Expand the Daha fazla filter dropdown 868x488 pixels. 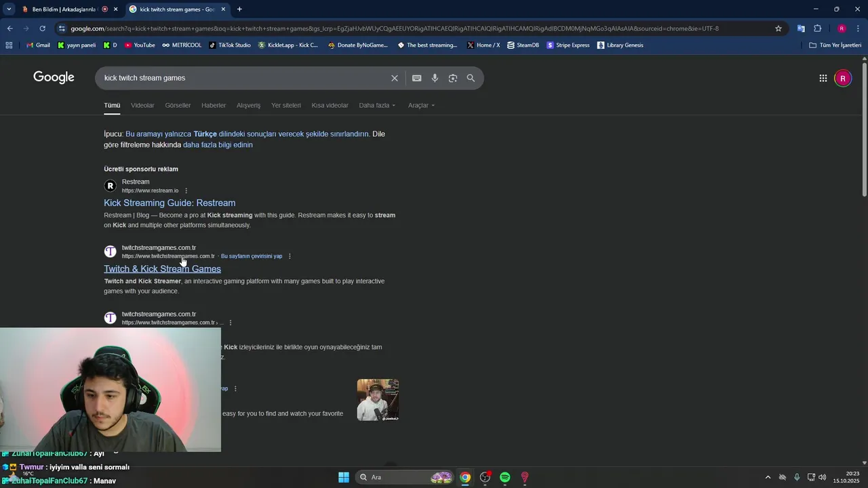[377, 105]
